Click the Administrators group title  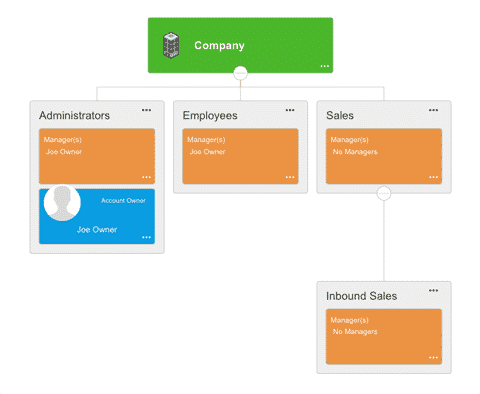[74, 115]
